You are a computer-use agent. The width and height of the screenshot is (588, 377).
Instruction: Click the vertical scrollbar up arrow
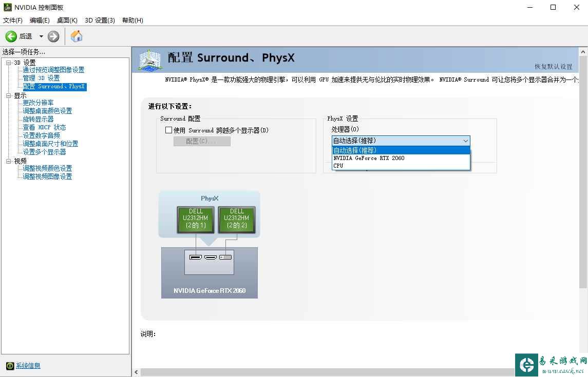tap(583, 52)
